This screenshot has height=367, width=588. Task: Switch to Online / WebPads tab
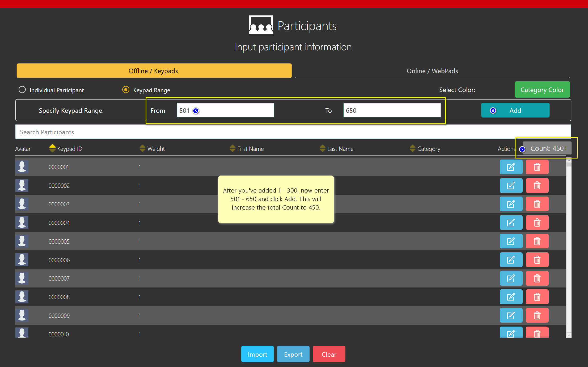[x=432, y=71]
